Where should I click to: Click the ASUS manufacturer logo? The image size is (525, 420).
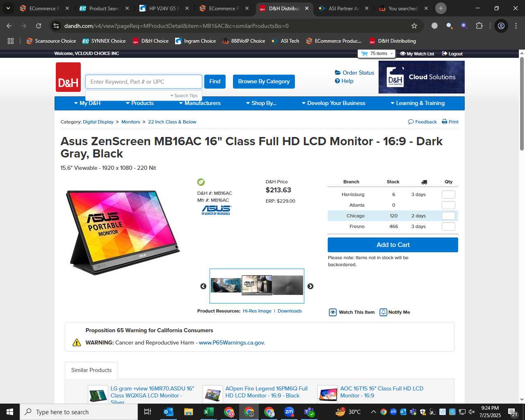pyautogui.click(x=217, y=210)
